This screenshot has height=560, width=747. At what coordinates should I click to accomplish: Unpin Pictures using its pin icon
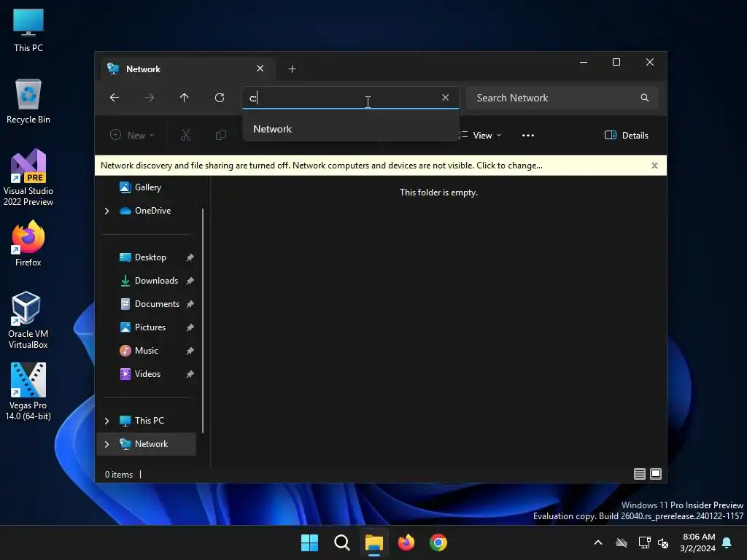tap(190, 327)
